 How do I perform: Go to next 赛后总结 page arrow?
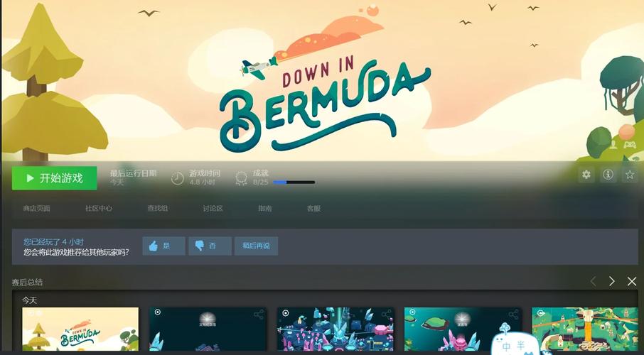[x=611, y=281]
